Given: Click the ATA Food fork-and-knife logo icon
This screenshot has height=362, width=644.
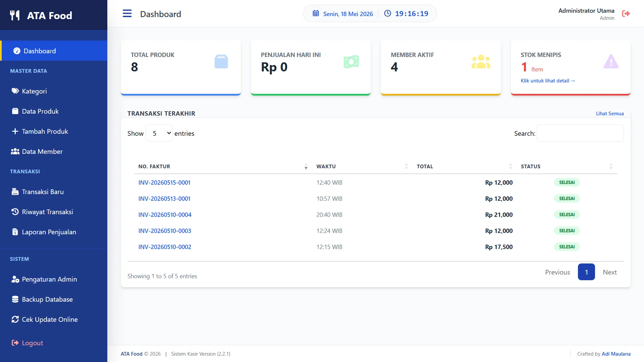Looking at the screenshot, I should (15, 15).
